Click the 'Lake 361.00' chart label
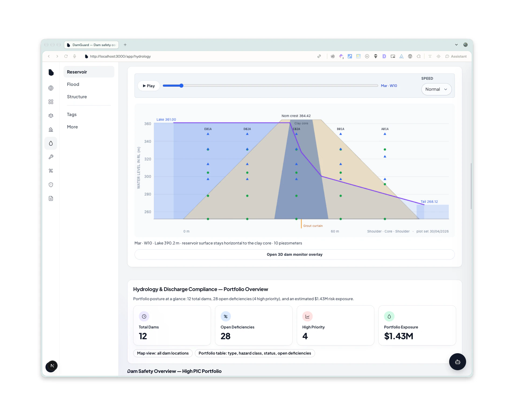The width and height of the screenshot is (514, 420). coord(166,120)
